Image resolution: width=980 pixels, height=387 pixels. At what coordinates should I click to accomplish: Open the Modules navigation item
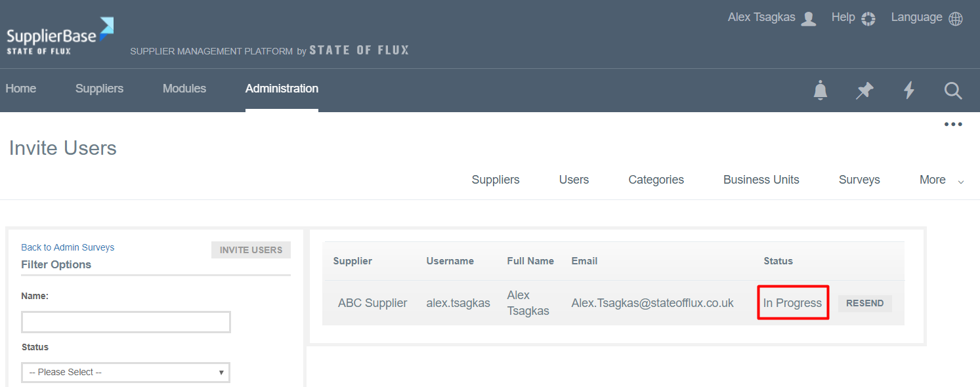coord(184,89)
